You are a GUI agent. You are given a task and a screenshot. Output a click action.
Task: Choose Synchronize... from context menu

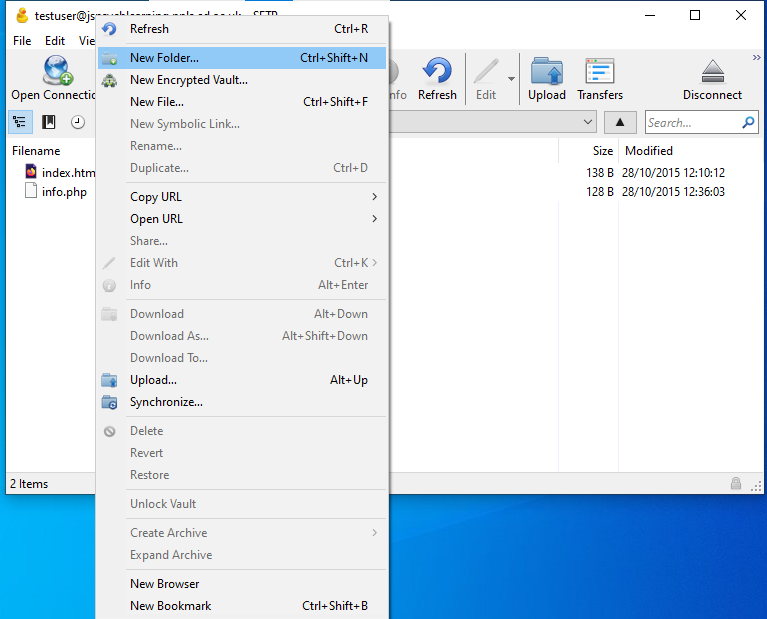(242, 402)
